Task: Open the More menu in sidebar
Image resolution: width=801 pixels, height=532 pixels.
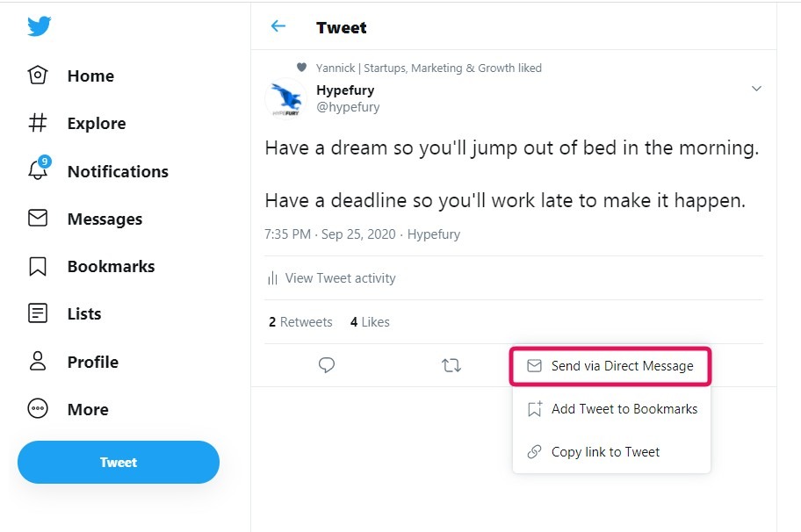Action: (x=38, y=409)
